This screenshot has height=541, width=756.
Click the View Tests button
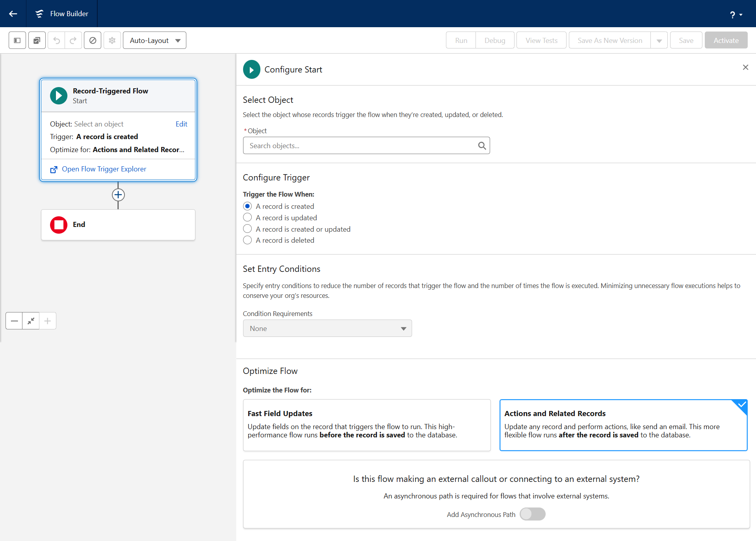pos(541,40)
